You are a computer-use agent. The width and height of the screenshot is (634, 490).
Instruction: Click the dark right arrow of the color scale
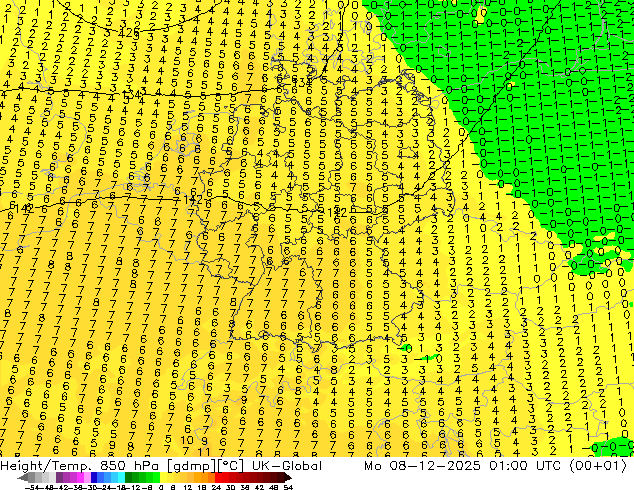[288, 478]
